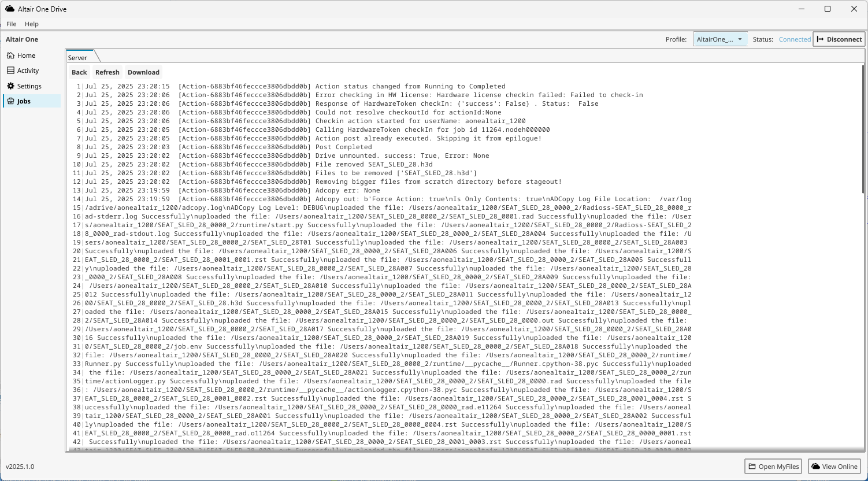Switch to the Server tab
This screenshot has width=868, height=481.
click(x=78, y=57)
